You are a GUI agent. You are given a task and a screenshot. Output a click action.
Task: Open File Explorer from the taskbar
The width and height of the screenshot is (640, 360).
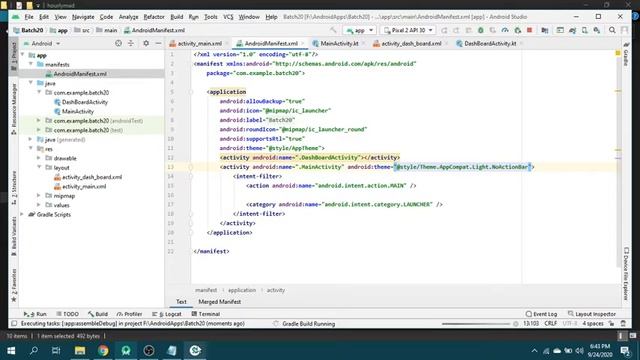point(80,351)
